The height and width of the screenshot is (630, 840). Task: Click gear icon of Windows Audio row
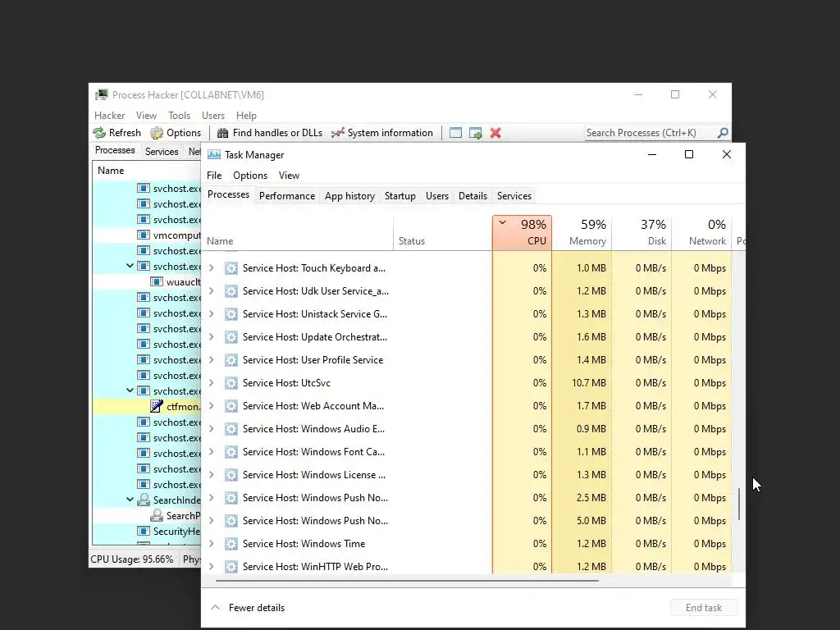[x=231, y=429]
